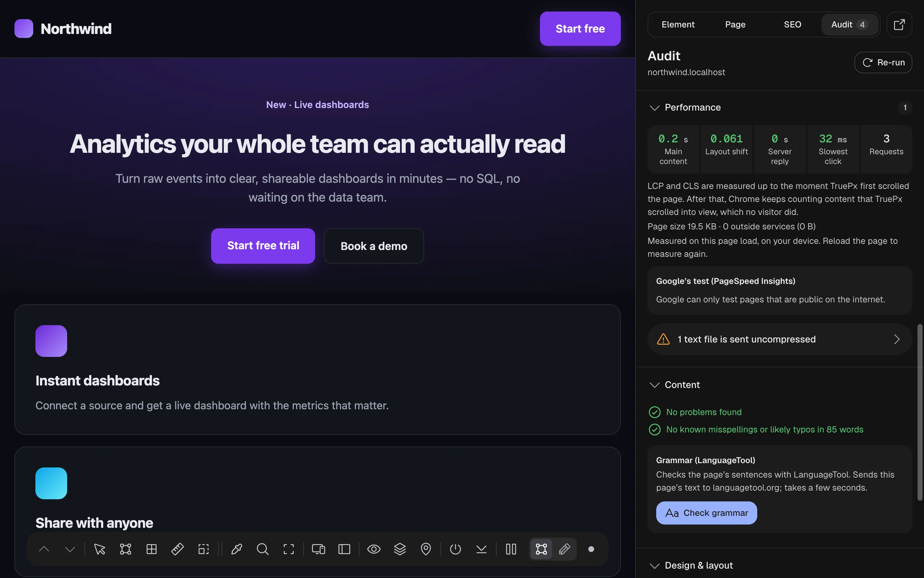Click the fullscreen corner brackets icon
The image size is (924, 578).
pos(289,549)
